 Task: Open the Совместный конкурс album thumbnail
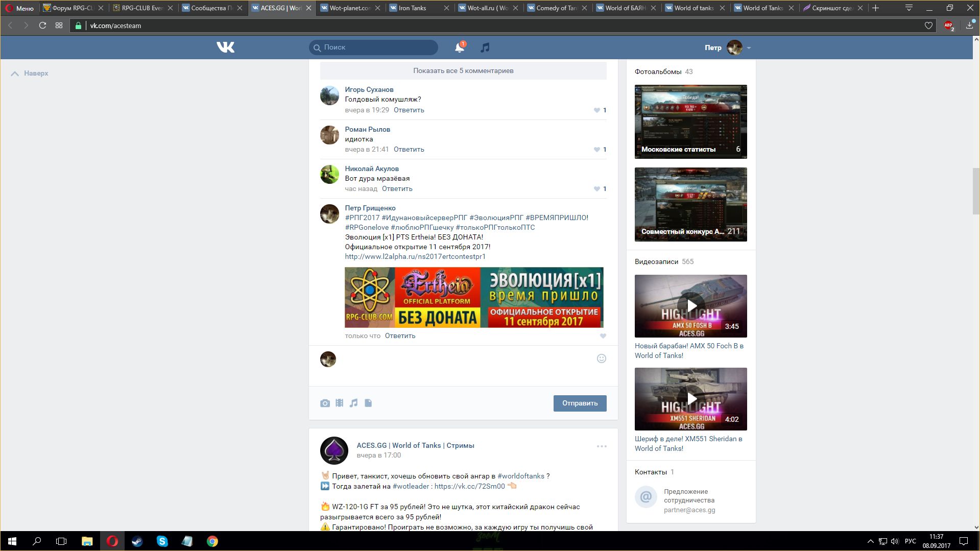(690, 204)
